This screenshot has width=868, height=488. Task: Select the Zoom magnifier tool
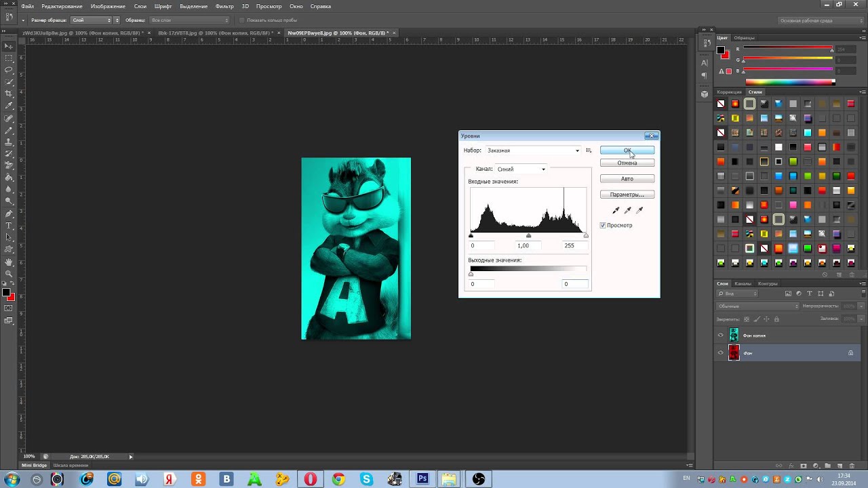point(9,273)
